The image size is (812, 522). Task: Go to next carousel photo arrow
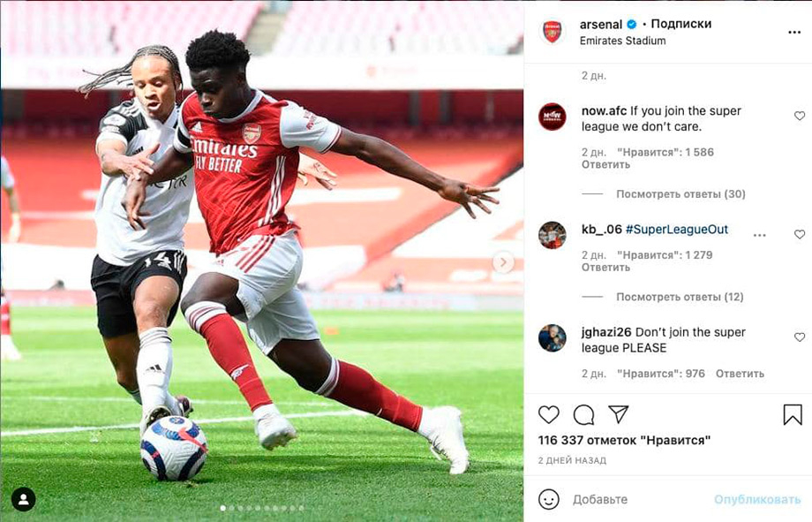pyautogui.click(x=503, y=262)
